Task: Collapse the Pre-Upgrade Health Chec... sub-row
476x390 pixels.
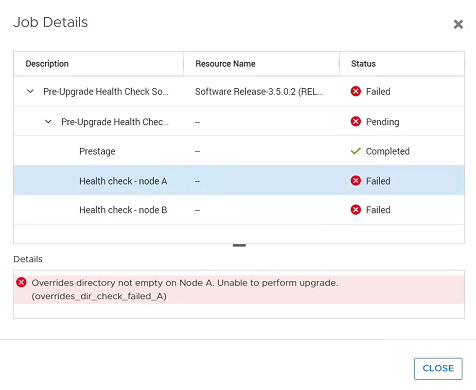Action: coord(48,122)
